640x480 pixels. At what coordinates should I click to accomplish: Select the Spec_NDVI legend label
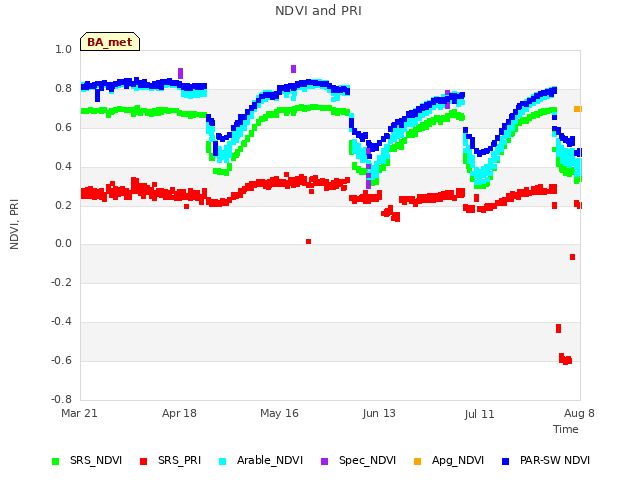pos(367,460)
